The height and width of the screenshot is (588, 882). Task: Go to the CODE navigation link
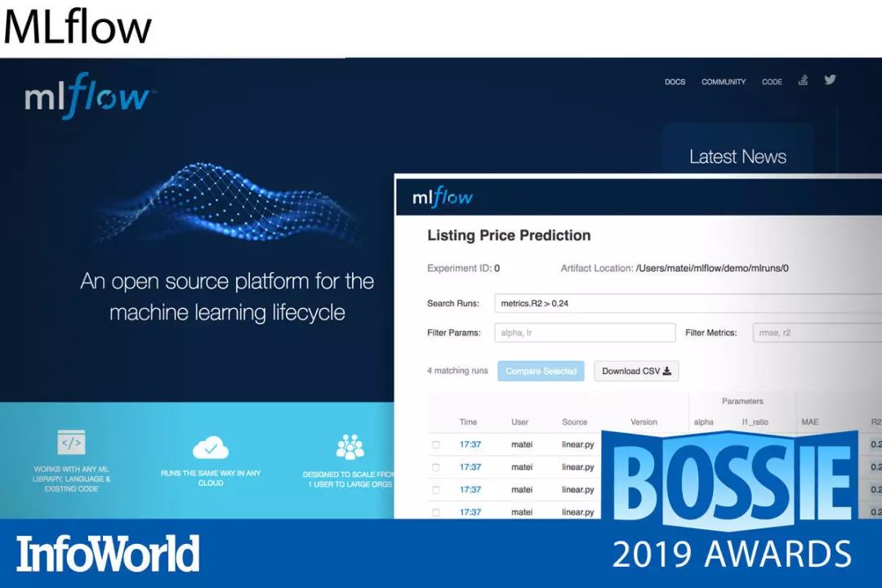(x=772, y=82)
